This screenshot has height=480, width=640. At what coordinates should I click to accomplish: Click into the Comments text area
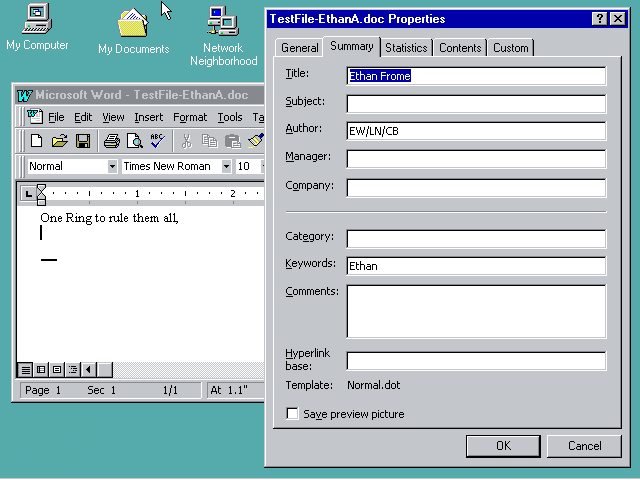(x=476, y=311)
